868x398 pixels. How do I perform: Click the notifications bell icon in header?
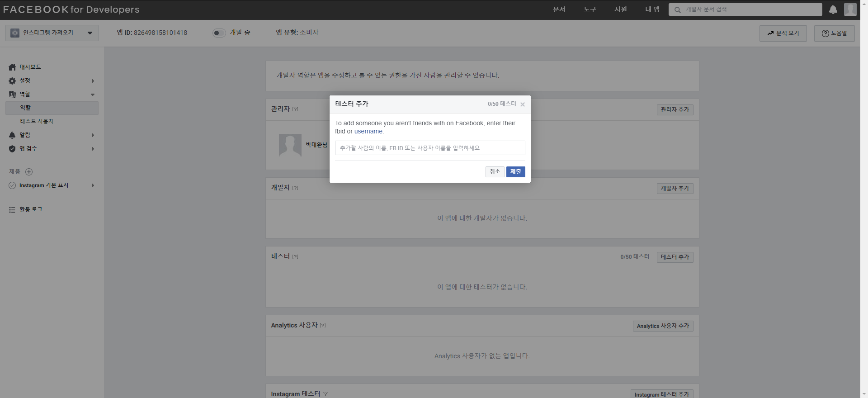[833, 9]
